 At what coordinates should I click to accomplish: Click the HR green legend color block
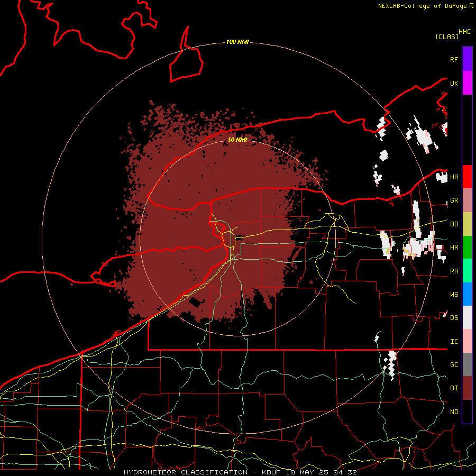coord(467,248)
